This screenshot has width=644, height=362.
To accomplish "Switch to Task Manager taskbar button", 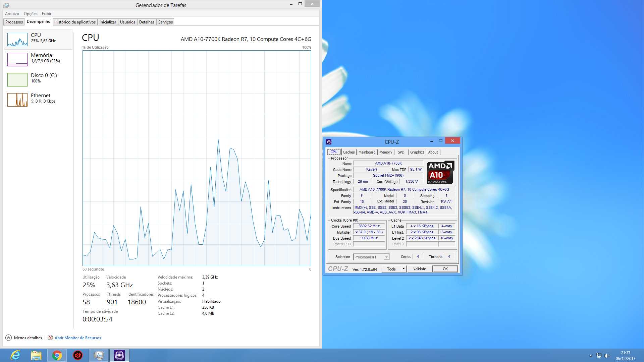I will [99, 355].
